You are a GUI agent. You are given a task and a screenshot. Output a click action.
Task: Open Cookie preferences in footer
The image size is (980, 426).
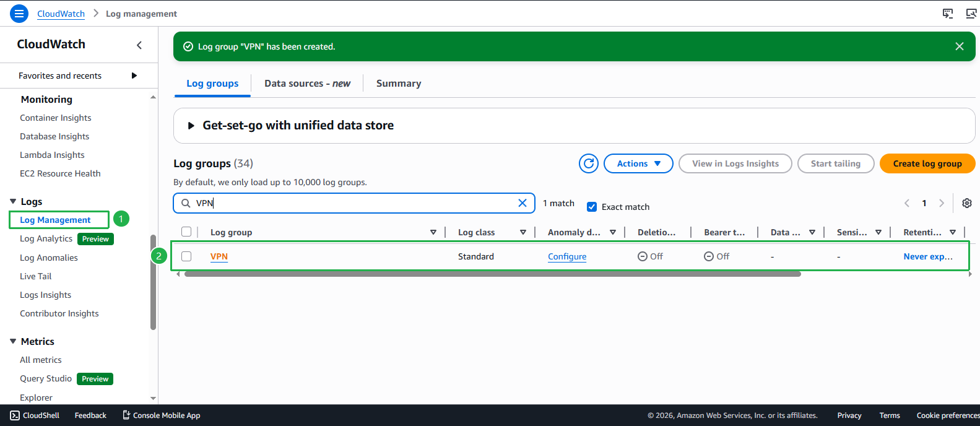pyautogui.click(x=948, y=415)
